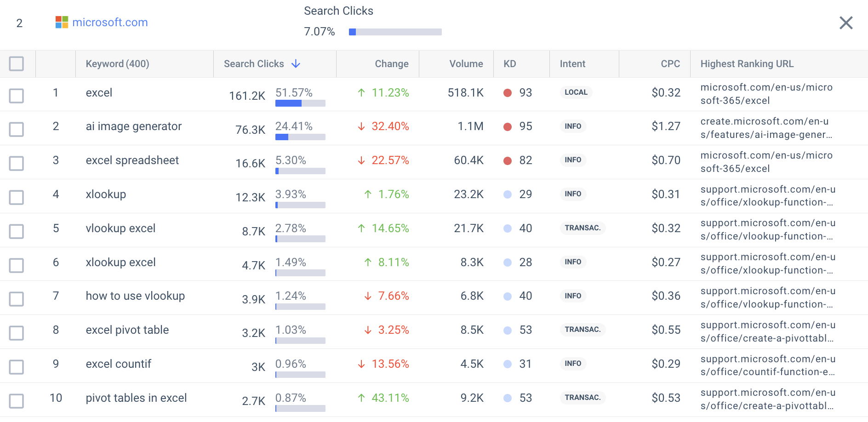Open the xlookup keyword's xlookup-function URL
Image resolution: width=868 pixels, height=422 pixels.
click(x=768, y=196)
